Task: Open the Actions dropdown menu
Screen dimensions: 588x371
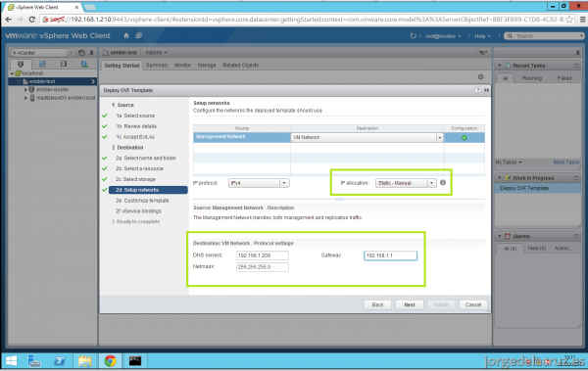Action: point(156,53)
